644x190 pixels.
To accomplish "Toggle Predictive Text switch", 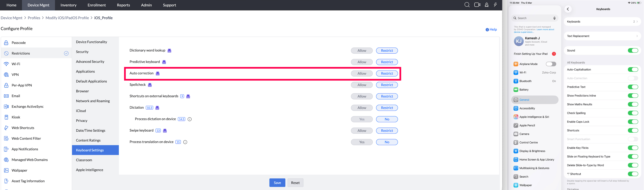I will pyautogui.click(x=633, y=87).
